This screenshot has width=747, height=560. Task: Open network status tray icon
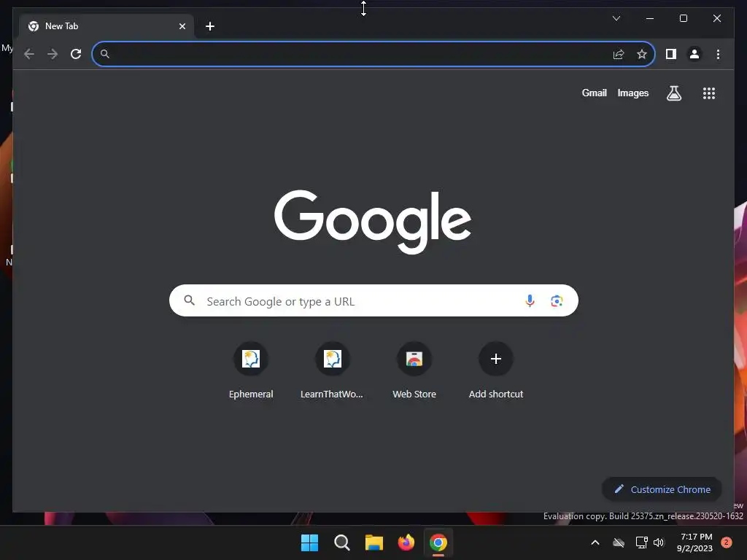[x=641, y=542]
